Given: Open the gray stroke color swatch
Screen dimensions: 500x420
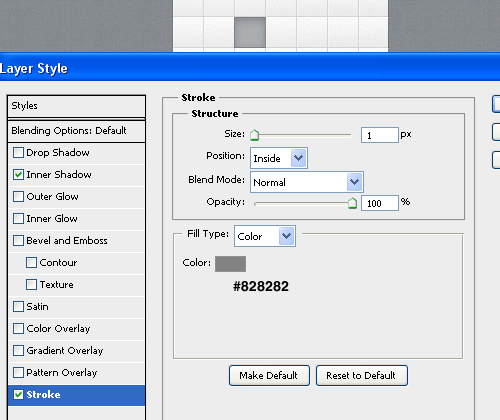Looking at the screenshot, I should [x=230, y=264].
